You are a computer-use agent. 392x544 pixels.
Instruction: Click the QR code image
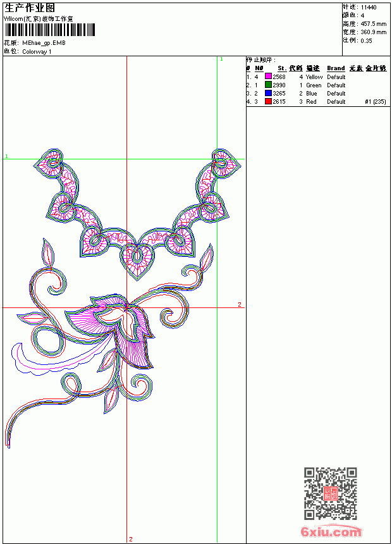tap(331, 493)
